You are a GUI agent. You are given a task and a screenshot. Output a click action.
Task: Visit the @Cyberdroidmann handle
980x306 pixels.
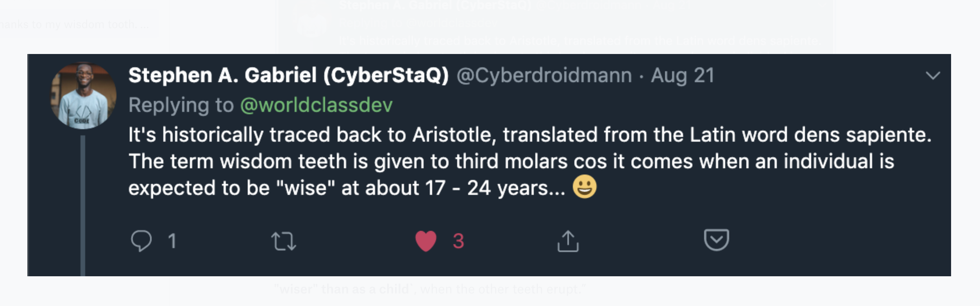pos(544,75)
